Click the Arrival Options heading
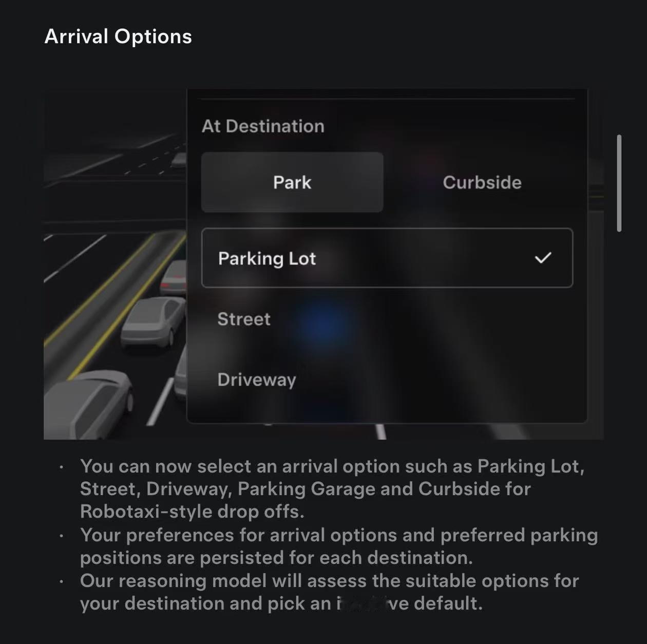This screenshot has height=644, width=647. coord(118,36)
